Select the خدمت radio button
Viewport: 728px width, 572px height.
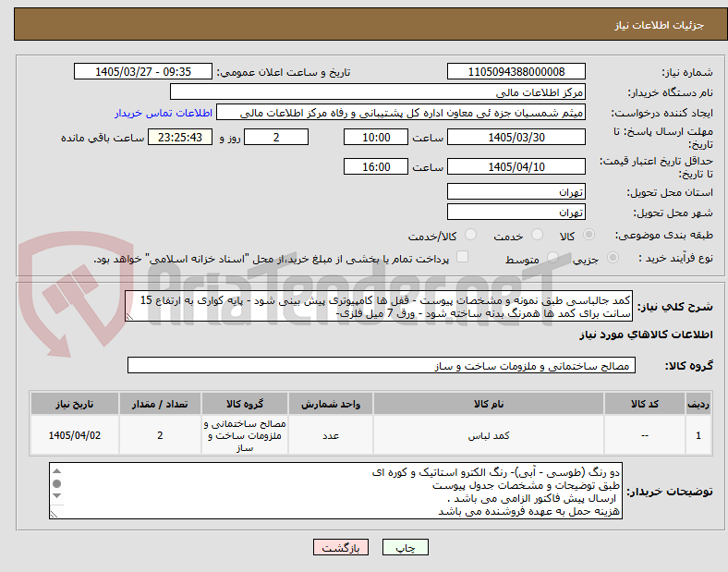537,235
